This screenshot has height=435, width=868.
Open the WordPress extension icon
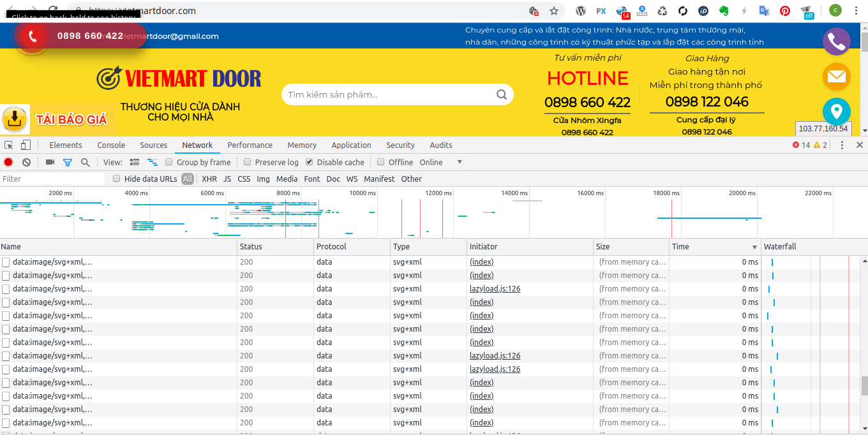(x=581, y=11)
